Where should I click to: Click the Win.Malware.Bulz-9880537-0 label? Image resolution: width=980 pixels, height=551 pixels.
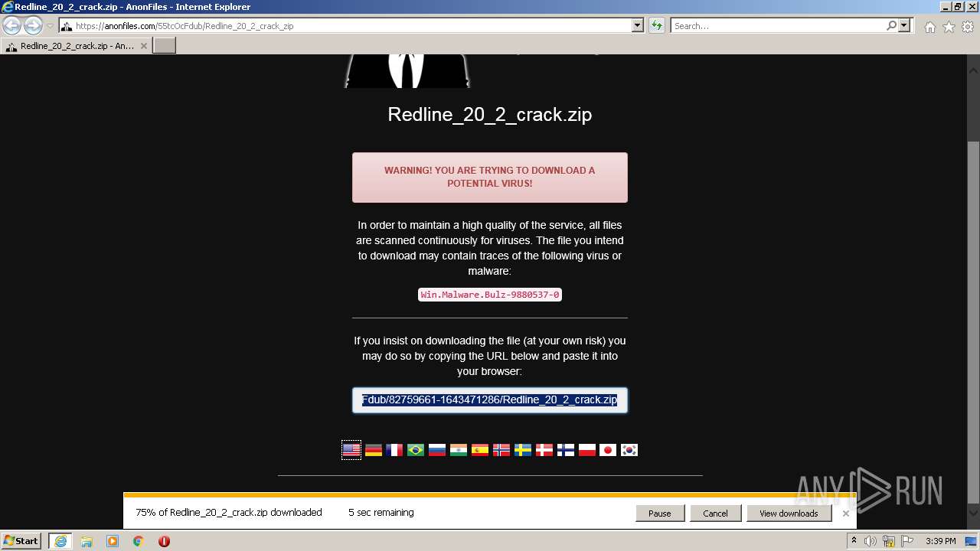(x=490, y=295)
